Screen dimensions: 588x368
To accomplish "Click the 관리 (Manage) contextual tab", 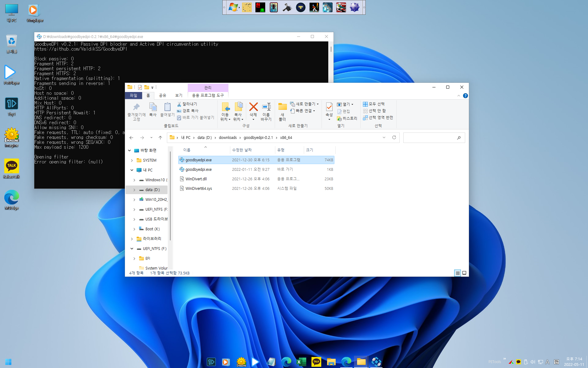I will [208, 87].
